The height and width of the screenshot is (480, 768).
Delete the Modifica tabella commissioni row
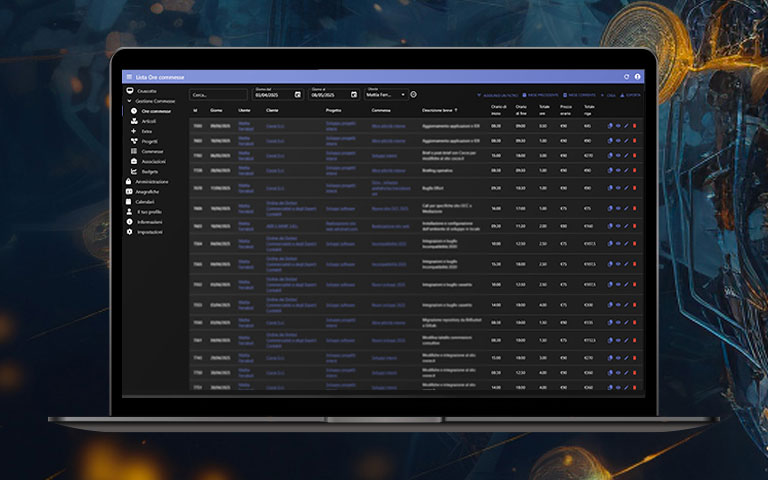point(635,340)
